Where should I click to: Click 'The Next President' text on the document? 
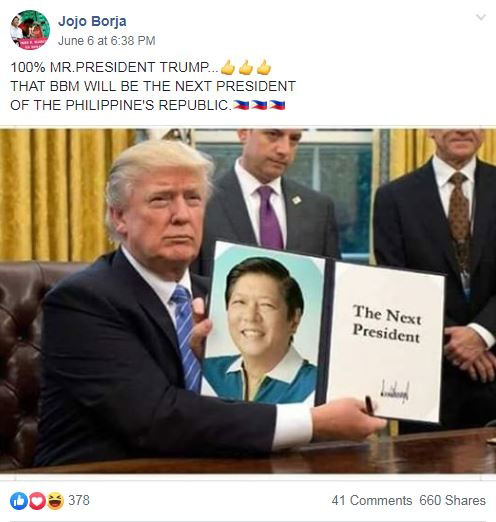(x=387, y=324)
